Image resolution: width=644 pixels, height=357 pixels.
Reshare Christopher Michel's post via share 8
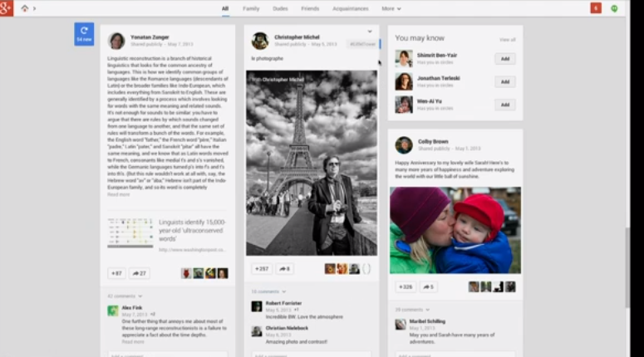click(x=285, y=269)
